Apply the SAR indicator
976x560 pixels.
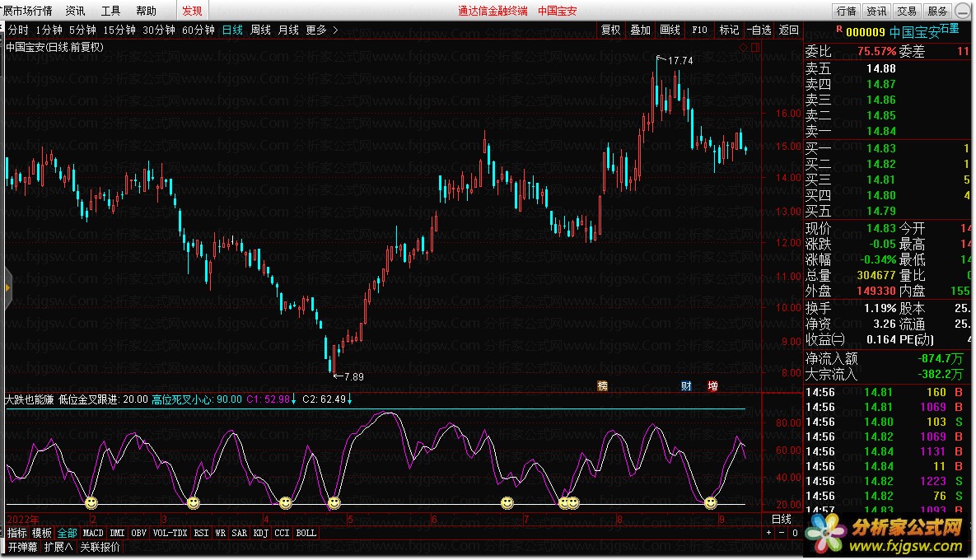click(240, 533)
